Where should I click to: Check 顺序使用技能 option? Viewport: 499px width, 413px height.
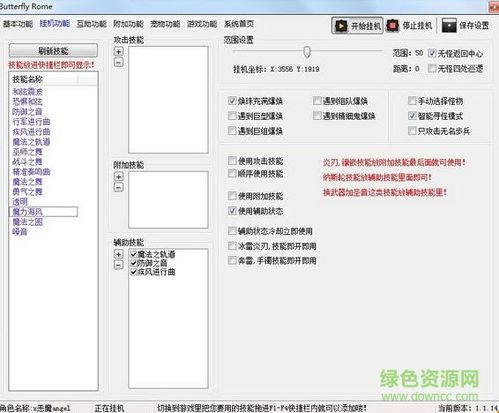coord(232,173)
